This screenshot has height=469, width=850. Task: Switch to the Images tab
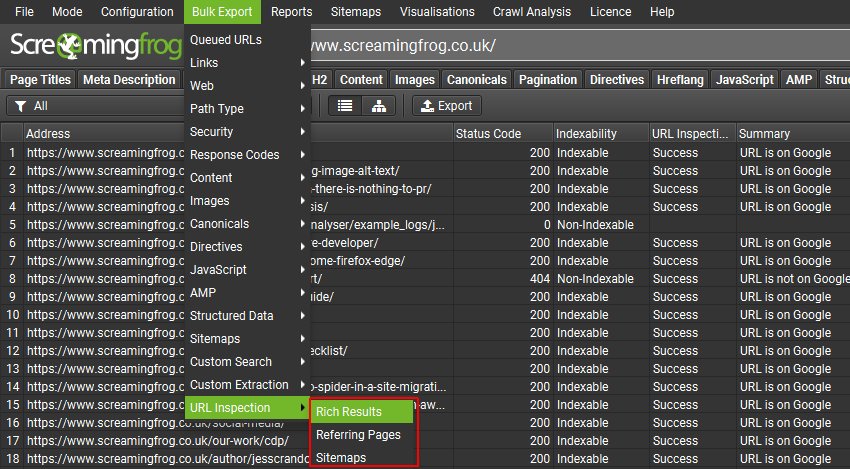click(x=415, y=80)
